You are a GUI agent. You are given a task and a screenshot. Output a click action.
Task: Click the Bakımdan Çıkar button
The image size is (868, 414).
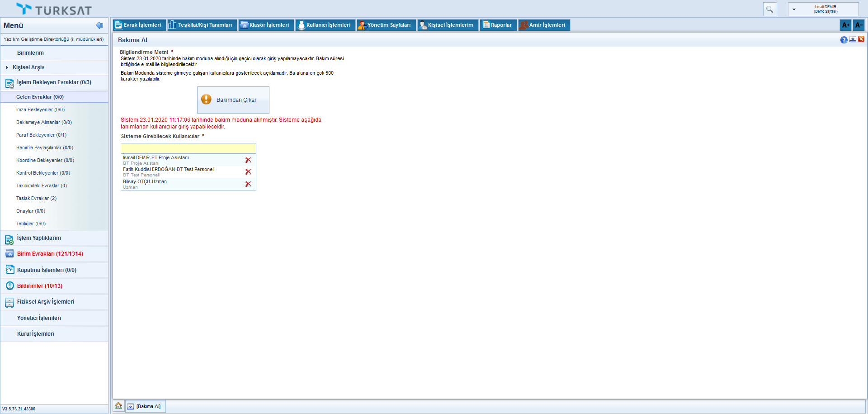pos(233,100)
